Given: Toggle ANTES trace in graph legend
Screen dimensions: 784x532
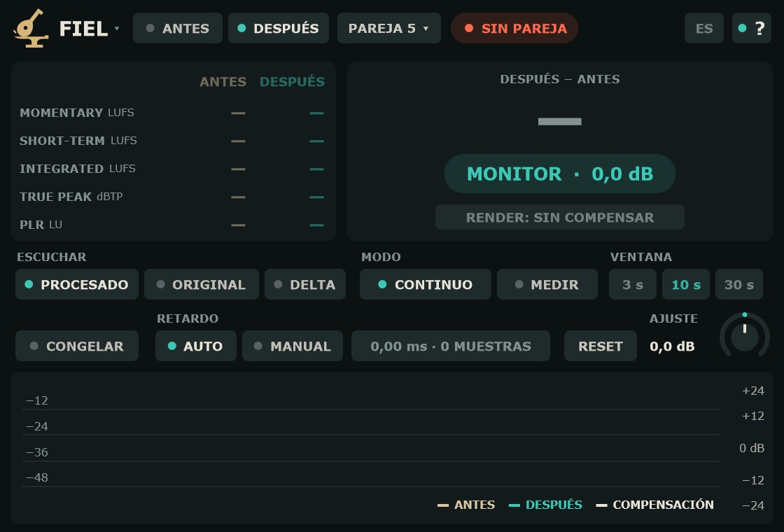Looking at the screenshot, I should tap(466, 505).
